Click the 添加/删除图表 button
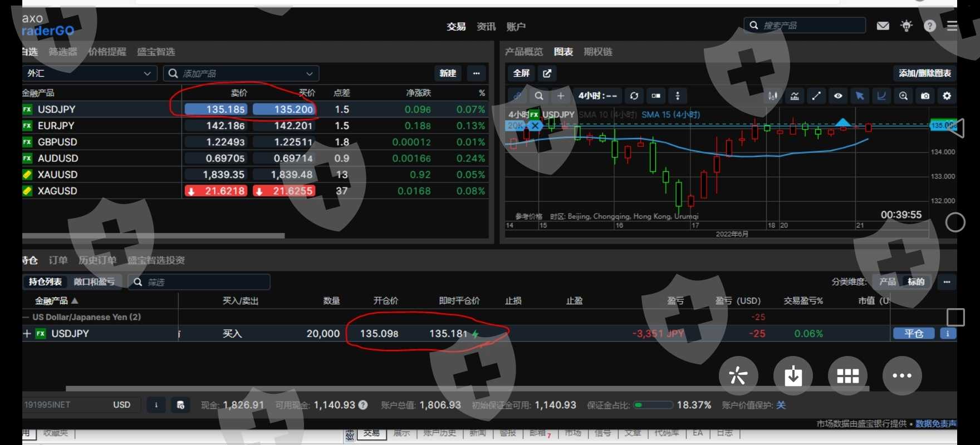Screen dimensions: 980x445 (x=925, y=73)
